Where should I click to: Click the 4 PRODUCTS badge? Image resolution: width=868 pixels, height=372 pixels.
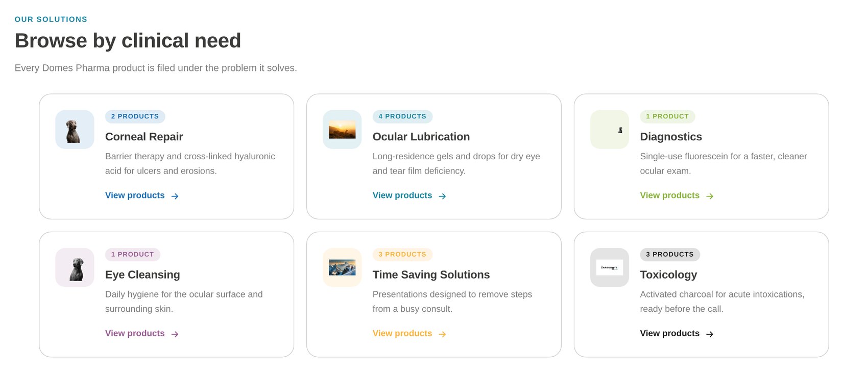(402, 116)
